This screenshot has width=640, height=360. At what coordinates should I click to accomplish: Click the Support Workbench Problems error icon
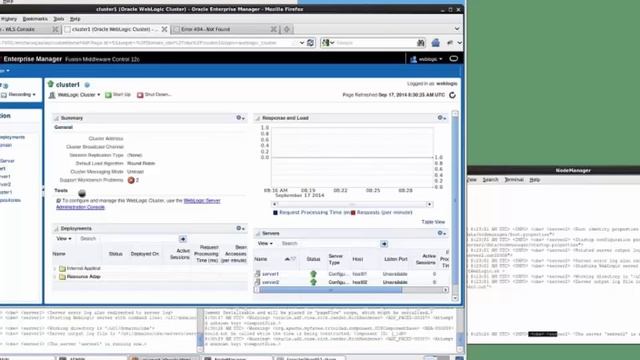[131, 180]
